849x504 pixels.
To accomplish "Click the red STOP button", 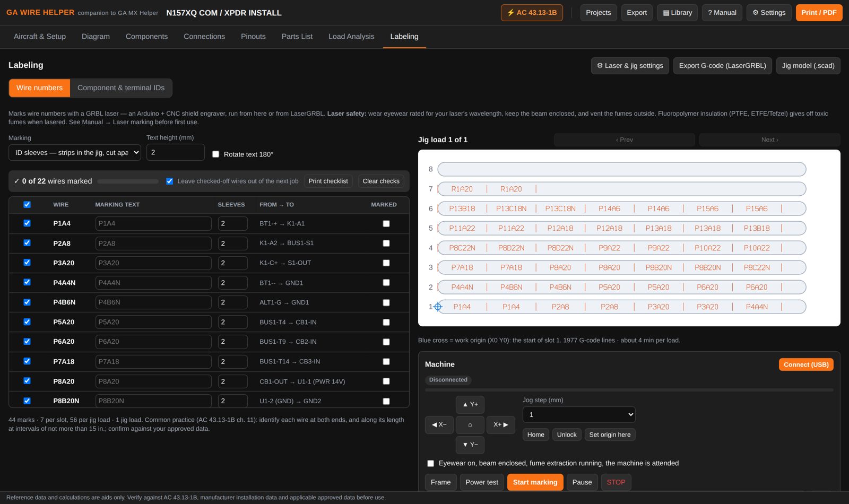I will click(616, 482).
